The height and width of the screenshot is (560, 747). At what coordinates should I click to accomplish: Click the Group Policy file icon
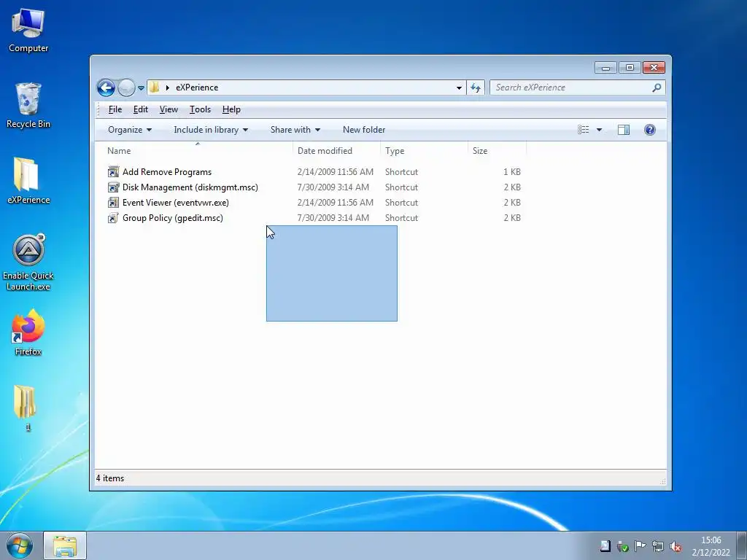[113, 217]
